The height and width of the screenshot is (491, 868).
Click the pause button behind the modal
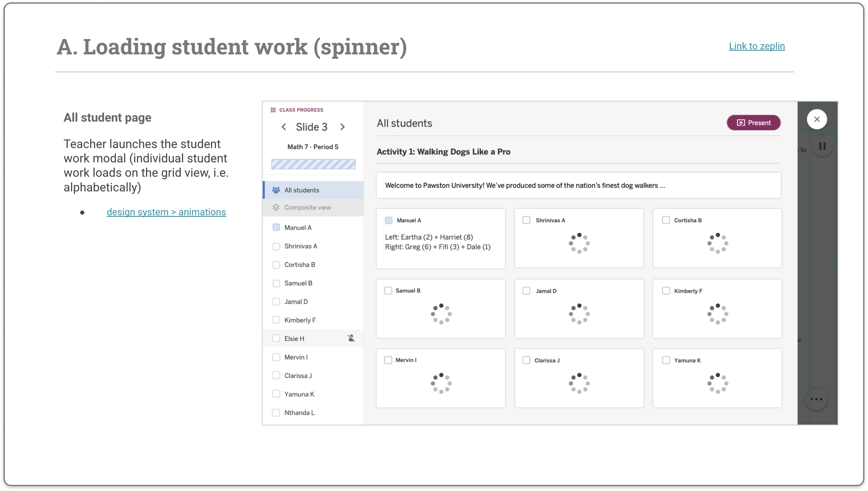click(823, 146)
